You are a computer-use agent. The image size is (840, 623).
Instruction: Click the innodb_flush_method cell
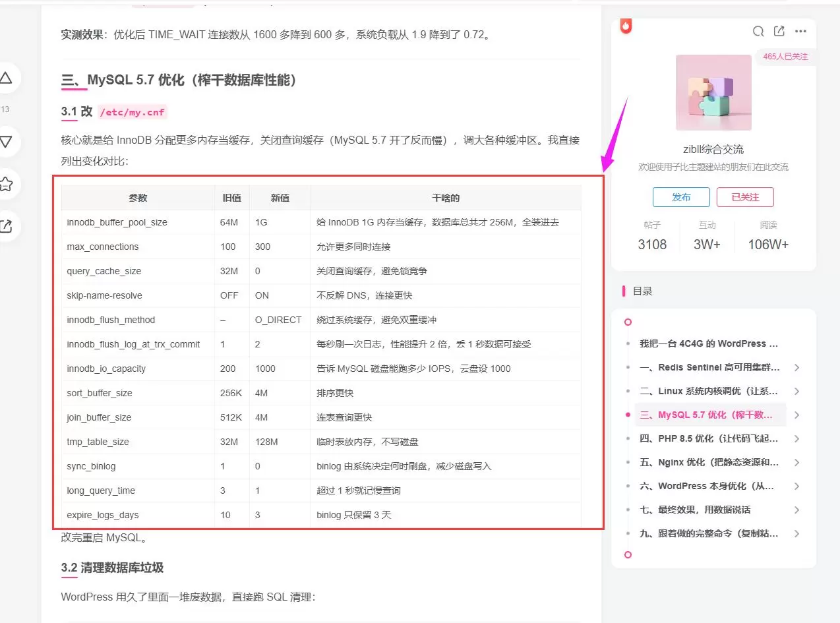click(138, 320)
